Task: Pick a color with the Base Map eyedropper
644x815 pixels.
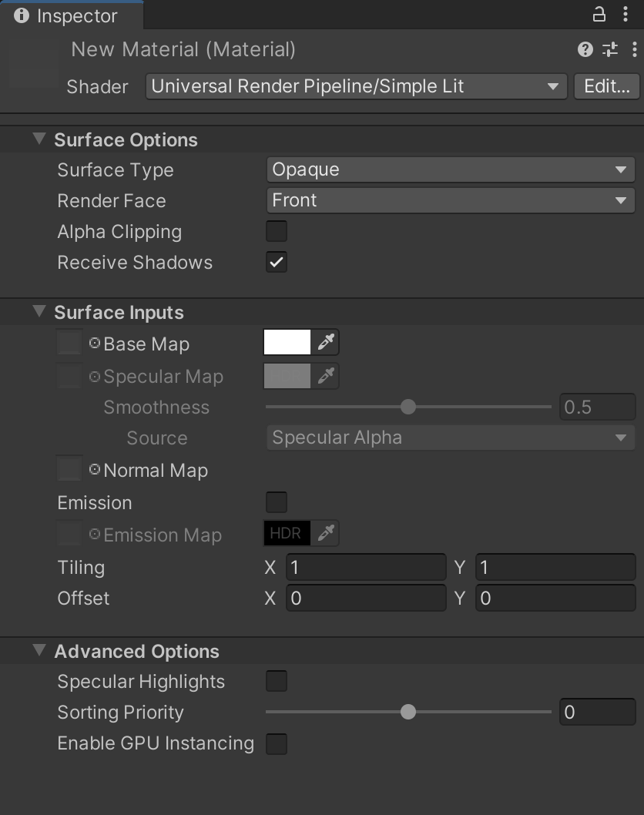Action: pyautogui.click(x=326, y=342)
